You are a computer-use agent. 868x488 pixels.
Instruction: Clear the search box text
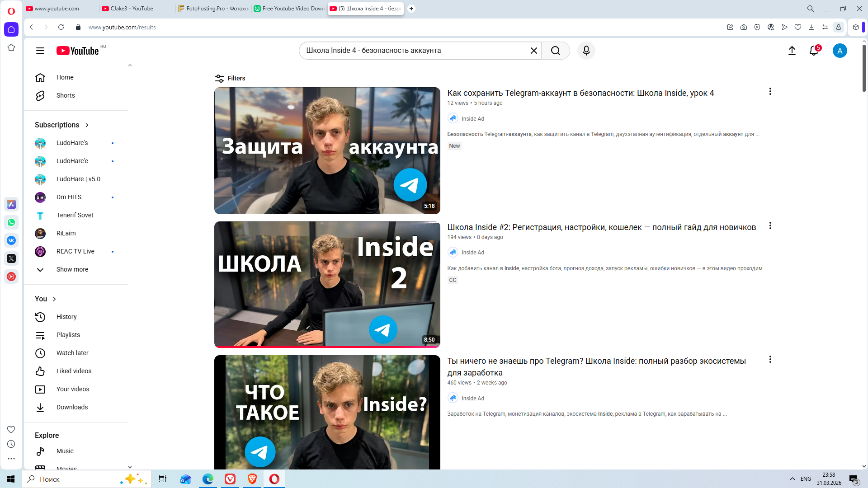(533, 51)
